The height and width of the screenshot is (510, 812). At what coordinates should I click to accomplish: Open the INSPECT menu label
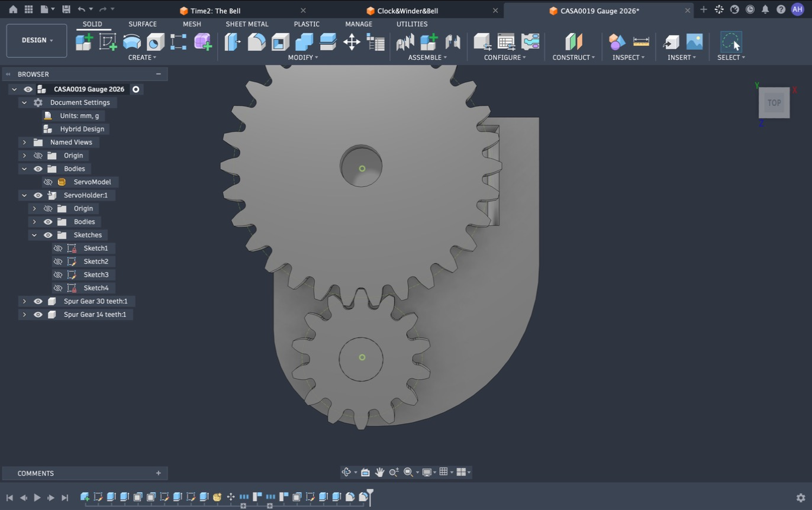pyautogui.click(x=629, y=57)
